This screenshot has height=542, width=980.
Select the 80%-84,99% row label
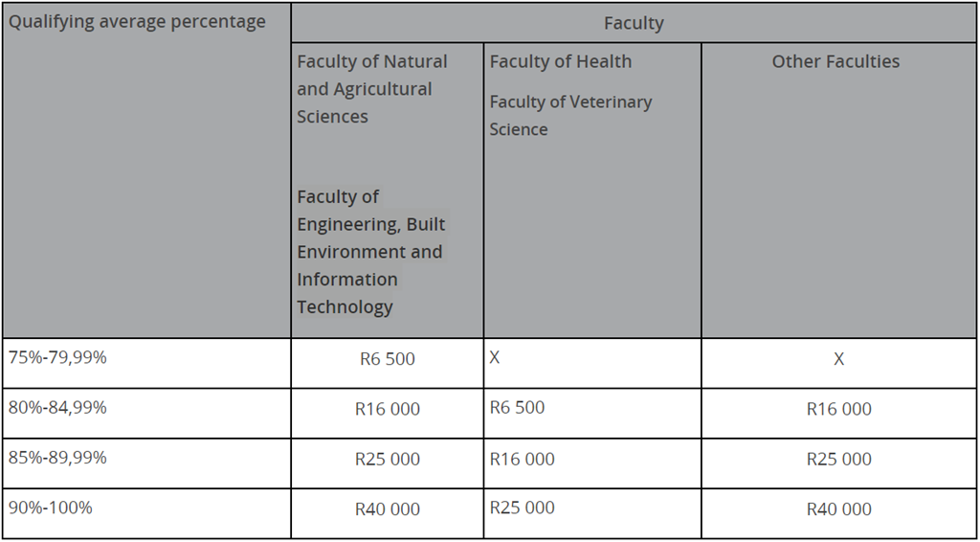pyautogui.click(x=57, y=407)
